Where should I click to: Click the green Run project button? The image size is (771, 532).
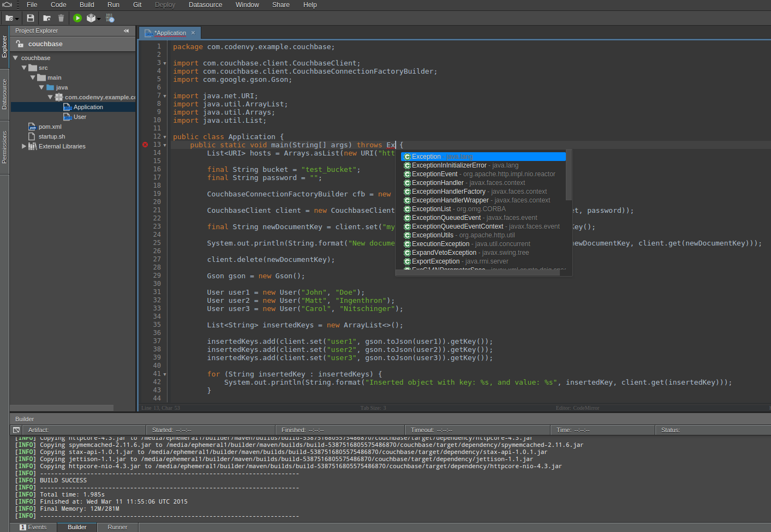[x=77, y=18]
